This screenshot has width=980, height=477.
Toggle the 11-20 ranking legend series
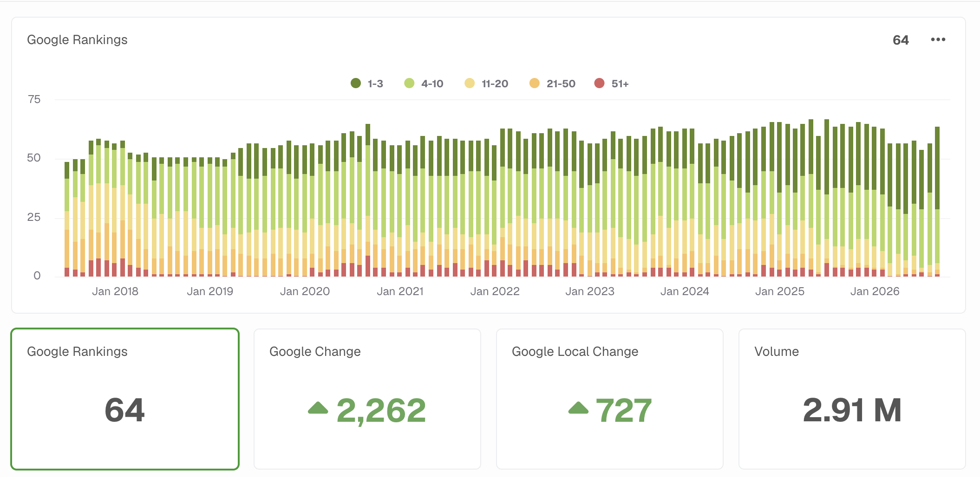coord(486,84)
